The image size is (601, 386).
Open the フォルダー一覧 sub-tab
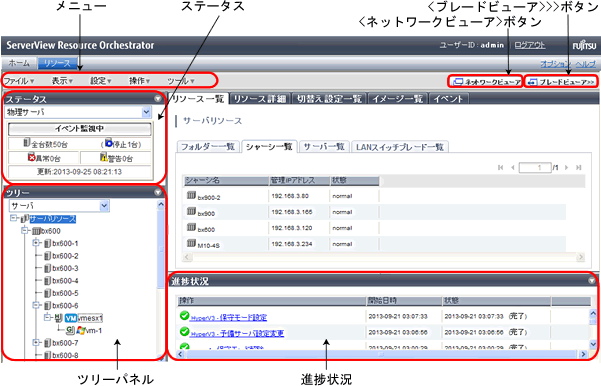click(208, 147)
